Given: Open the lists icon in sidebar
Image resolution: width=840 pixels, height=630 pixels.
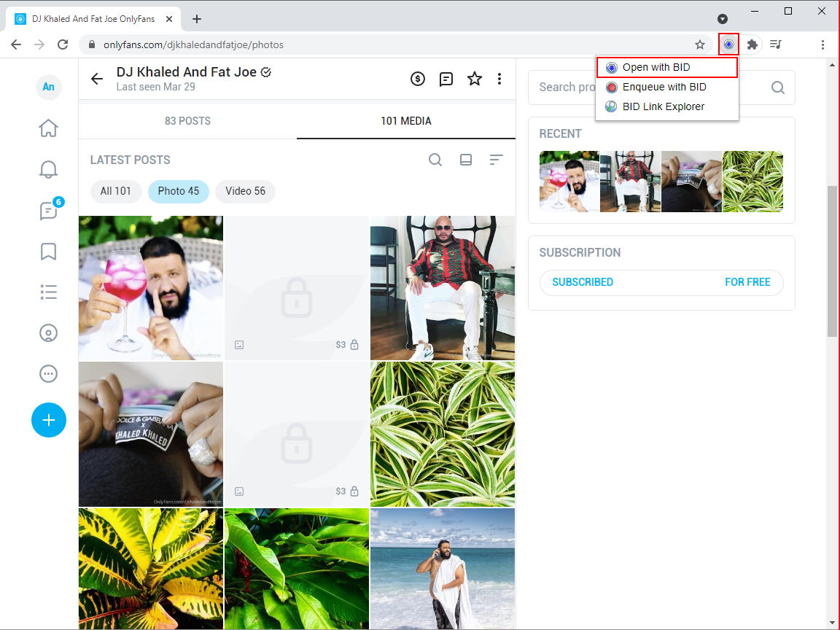Looking at the screenshot, I should tap(48, 292).
